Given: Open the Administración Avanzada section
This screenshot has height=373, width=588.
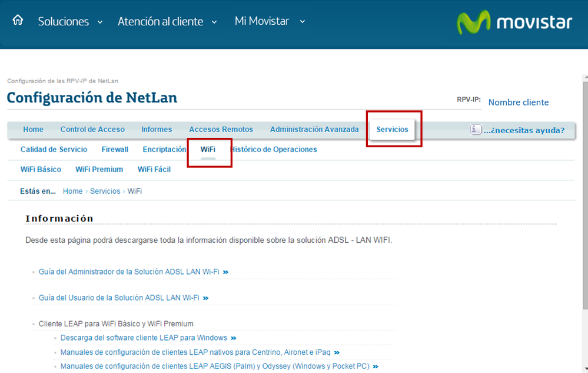Looking at the screenshot, I should 314,129.
